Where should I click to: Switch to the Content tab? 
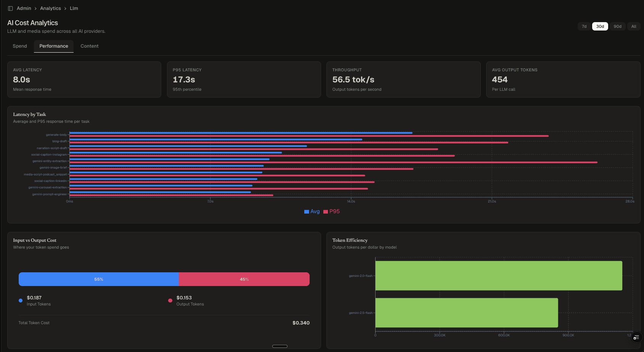pos(89,46)
